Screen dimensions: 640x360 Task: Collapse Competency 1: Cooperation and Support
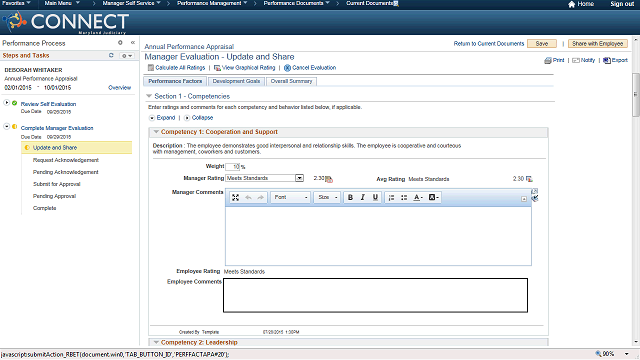pos(156,132)
